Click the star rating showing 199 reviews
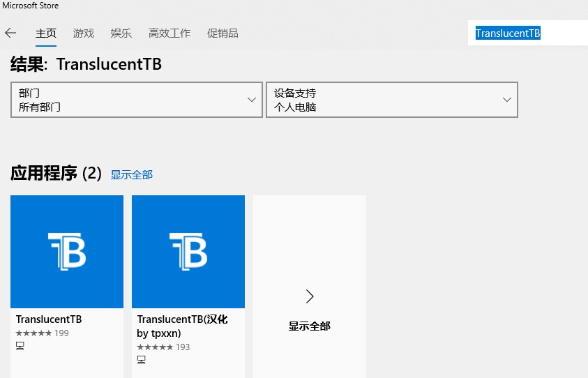This screenshot has width=588, height=378. click(33, 333)
